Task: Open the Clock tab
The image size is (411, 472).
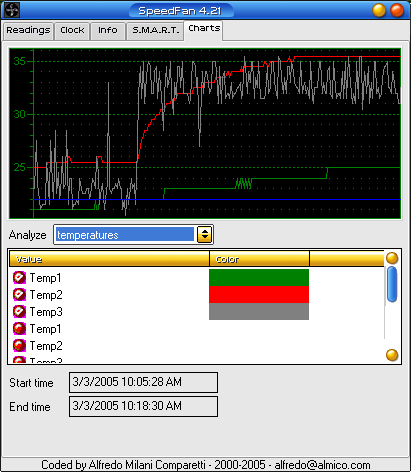Action: (x=72, y=31)
